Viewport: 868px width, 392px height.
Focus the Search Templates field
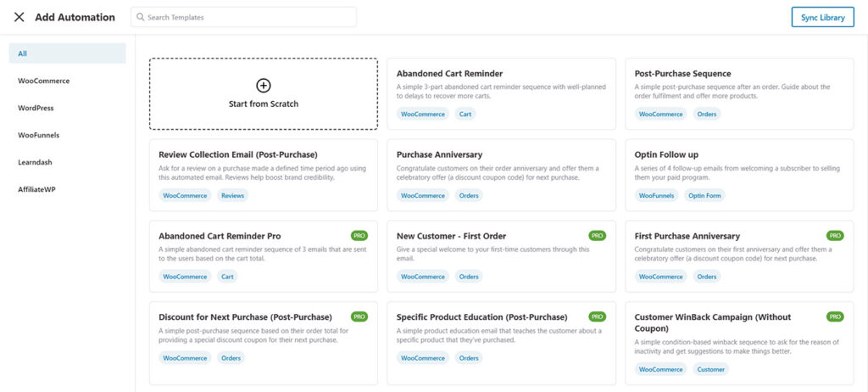point(243,17)
